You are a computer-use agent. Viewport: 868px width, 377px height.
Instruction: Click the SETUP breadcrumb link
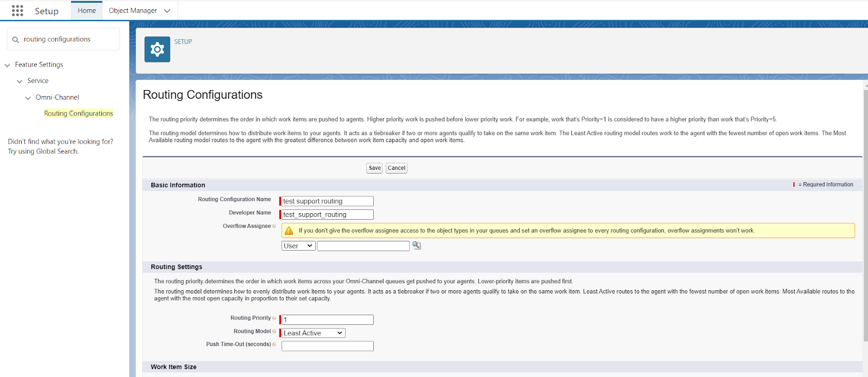[x=183, y=42]
